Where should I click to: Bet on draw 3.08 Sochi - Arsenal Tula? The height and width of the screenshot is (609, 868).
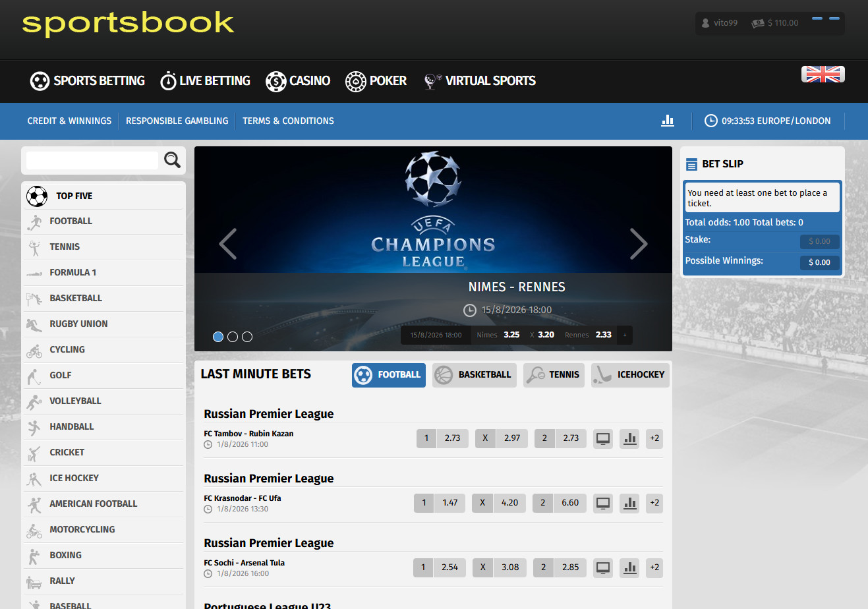click(500, 567)
